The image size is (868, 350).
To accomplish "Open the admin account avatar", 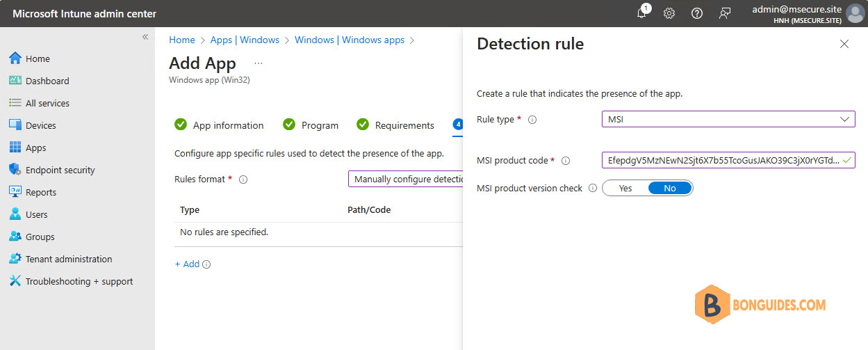I will pyautogui.click(x=855, y=13).
